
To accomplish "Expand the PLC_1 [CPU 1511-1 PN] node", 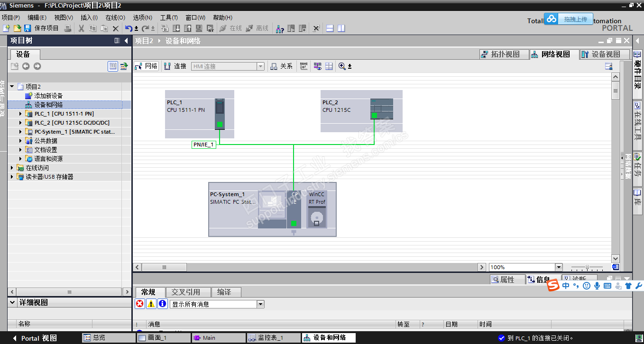I will pyautogui.click(x=20, y=114).
